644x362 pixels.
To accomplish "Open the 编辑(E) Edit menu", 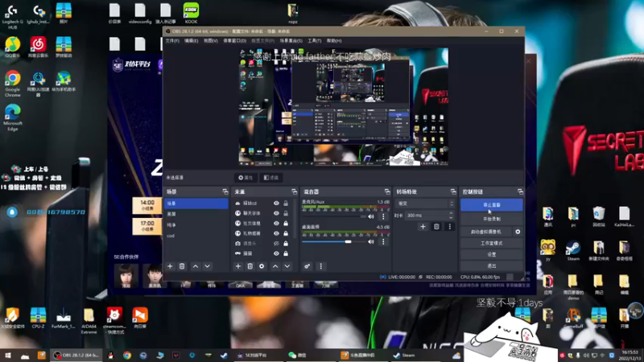I will coord(191,41).
